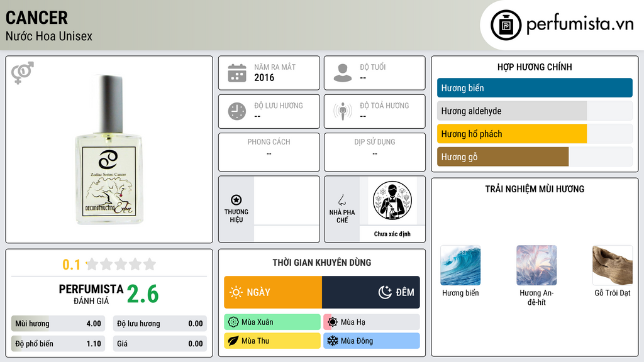This screenshot has height=362, width=644.
Task: Click the sun icon in the Ngày block
Action: click(236, 292)
